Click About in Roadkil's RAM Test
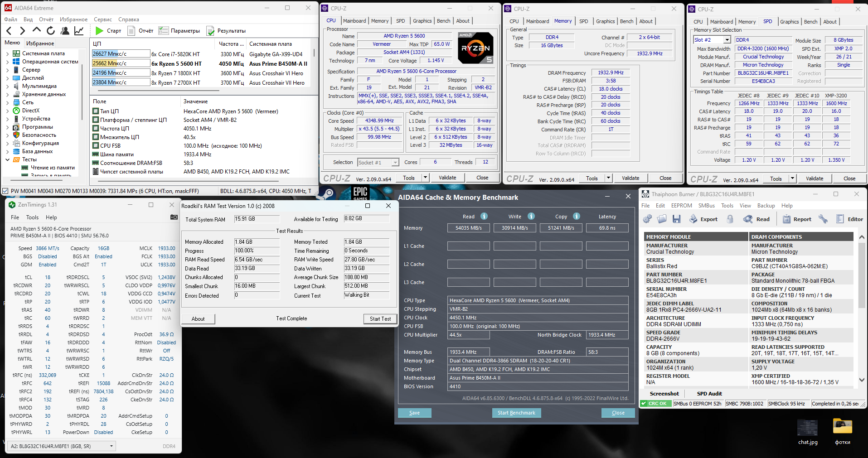 point(198,319)
